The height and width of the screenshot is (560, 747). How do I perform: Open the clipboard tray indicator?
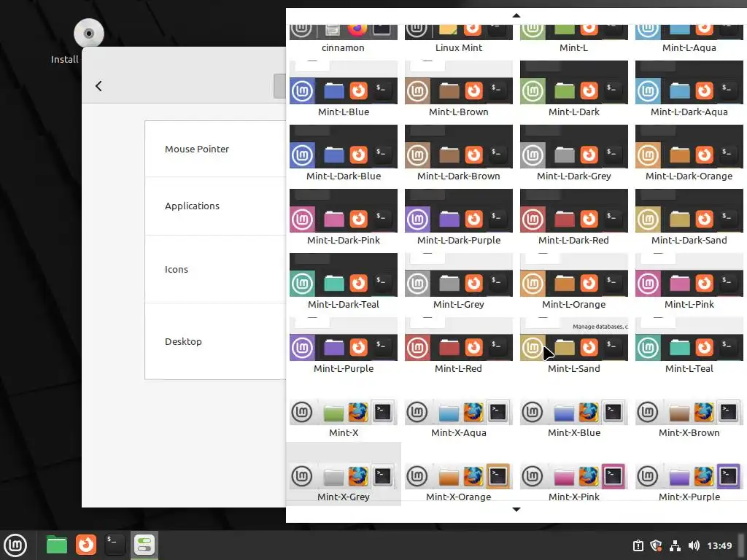[638, 545]
